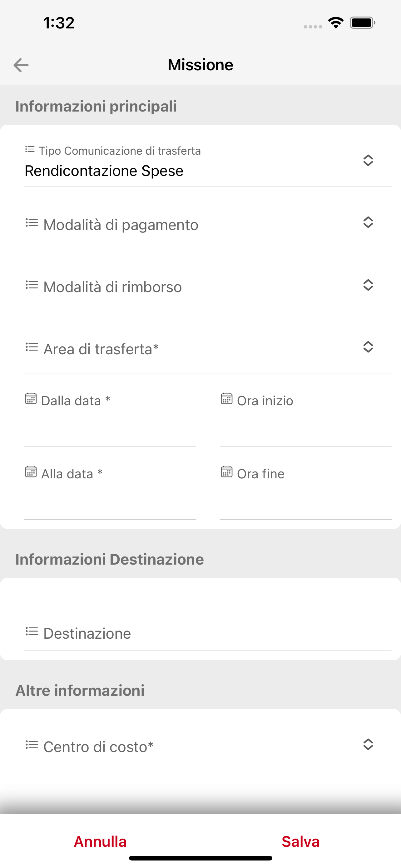Image resolution: width=401 pixels, height=868 pixels.
Task: Click the calendar icon beside Ora inizio
Action: point(227,399)
